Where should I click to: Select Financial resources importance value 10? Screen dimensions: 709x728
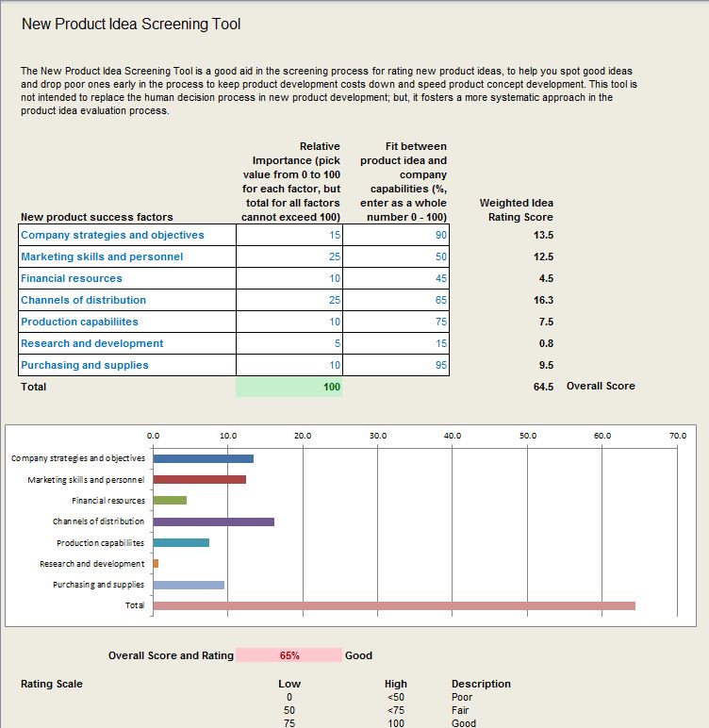point(289,278)
